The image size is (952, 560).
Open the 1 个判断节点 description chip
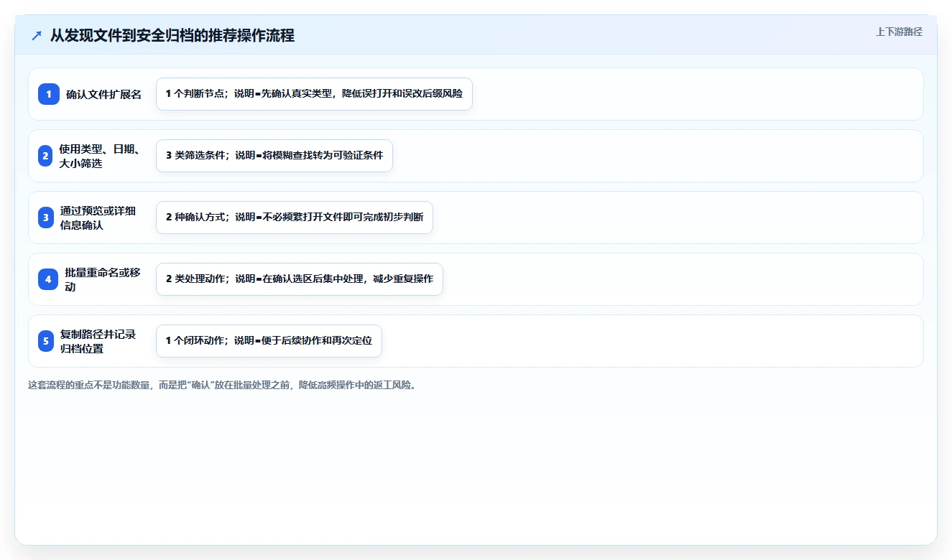coord(314,94)
